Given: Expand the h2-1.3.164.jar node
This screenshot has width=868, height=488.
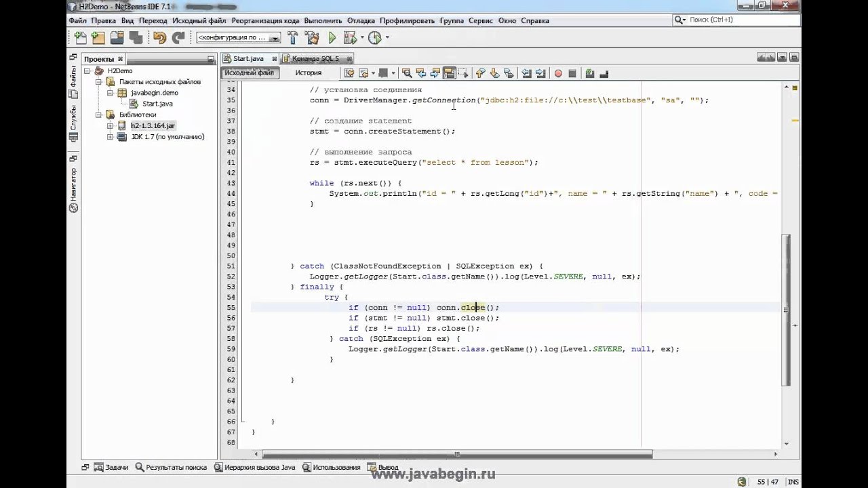Looking at the screenshot, I should coord(109,126).
